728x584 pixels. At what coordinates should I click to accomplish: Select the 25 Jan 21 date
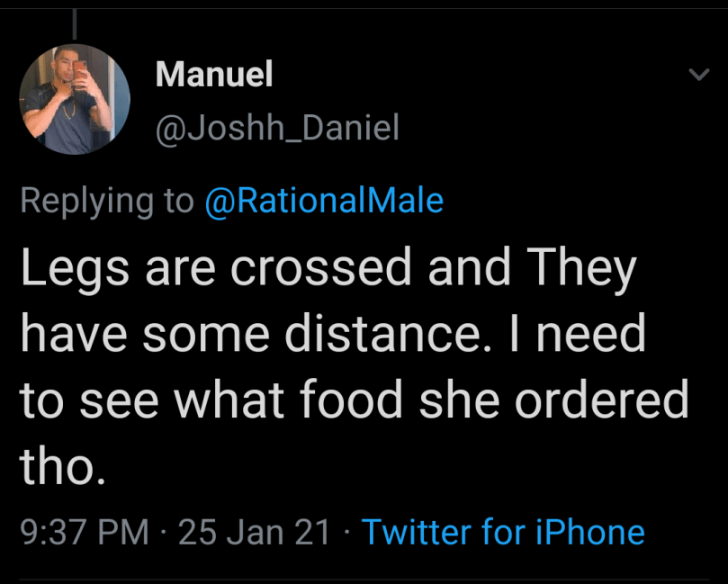point(255,533)
